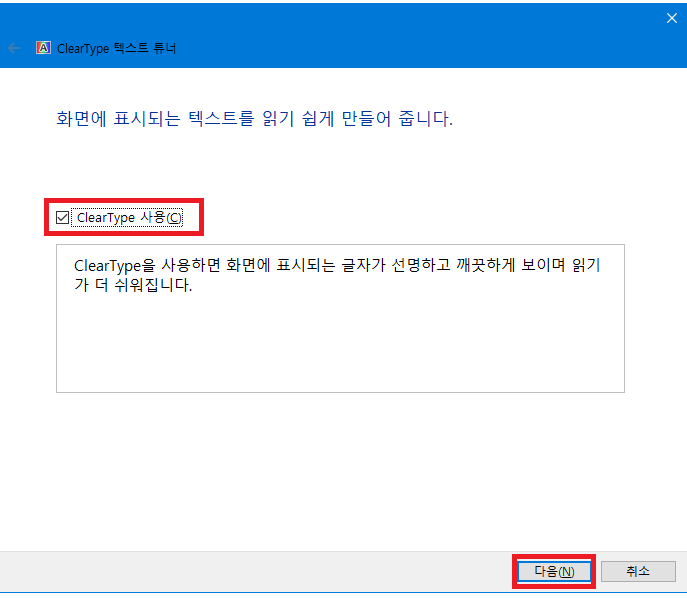Click the heading '화면에 표시되는 텍스트를 읽기 쉽게 만들어 줍니다.'
Image resolution: width=687 pixels, height=598 pixels.
point(255,119)
